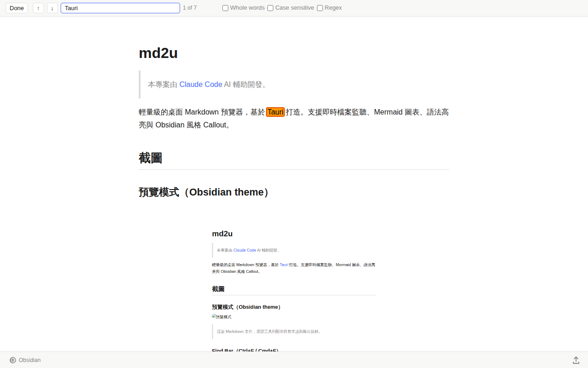
Task: Open the Claude Code link in blockquote
Action: tap(201, 85)
